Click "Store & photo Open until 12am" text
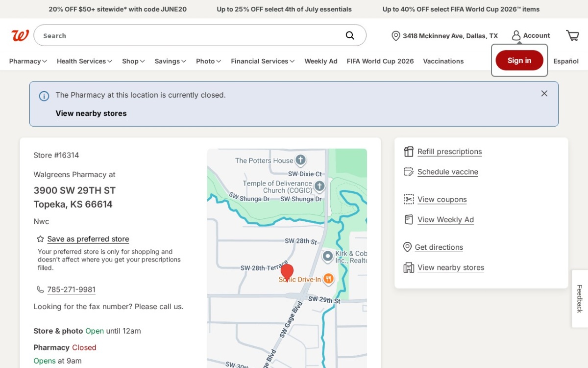The image size is (588, 368). coord(87,331)
